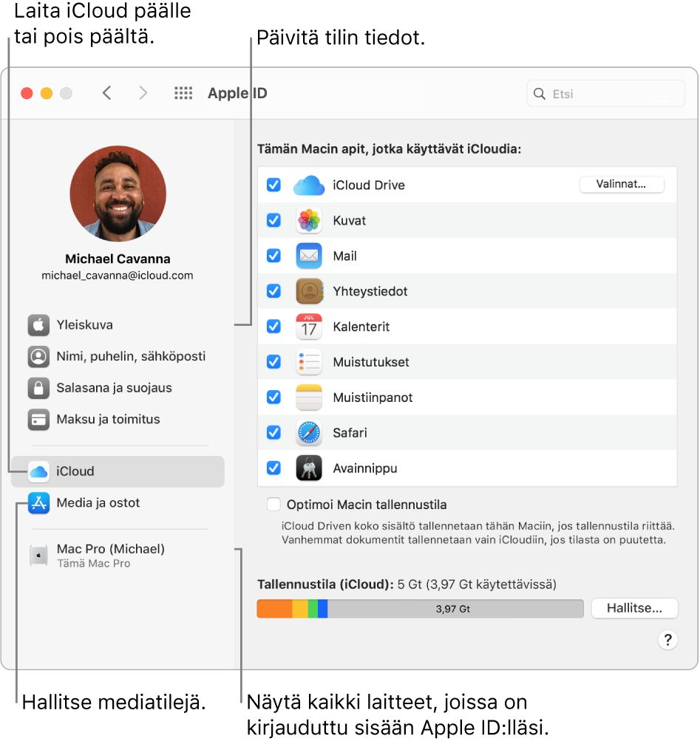Viewport: 700px width, 747px height.
Task: Disable Kalenterit syncing
Action: [x=273, y=327]
